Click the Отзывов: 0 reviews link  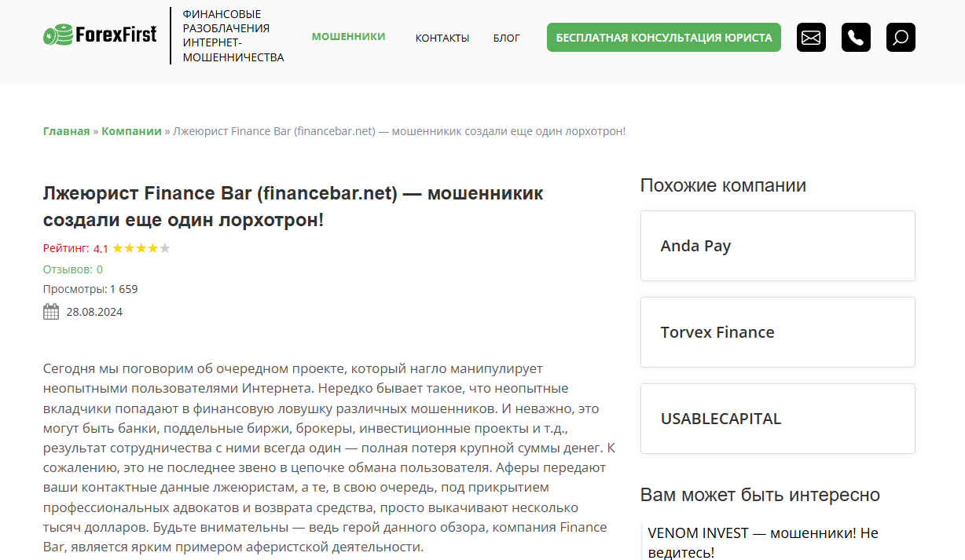tap(73, 269)
